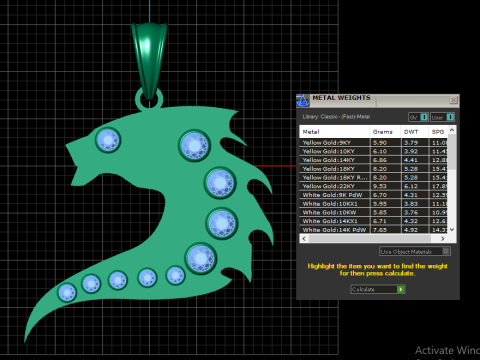Toggle the User library switch

tap(442, 117)
